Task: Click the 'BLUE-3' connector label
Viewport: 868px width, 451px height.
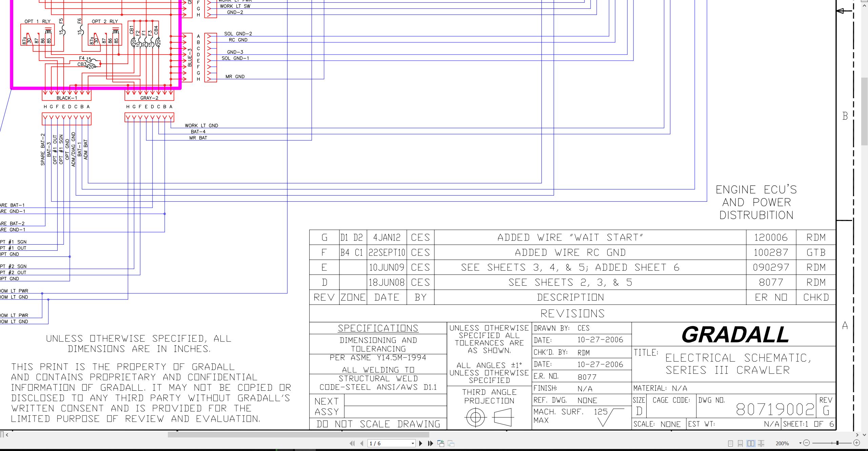Action: pos(190,58)
